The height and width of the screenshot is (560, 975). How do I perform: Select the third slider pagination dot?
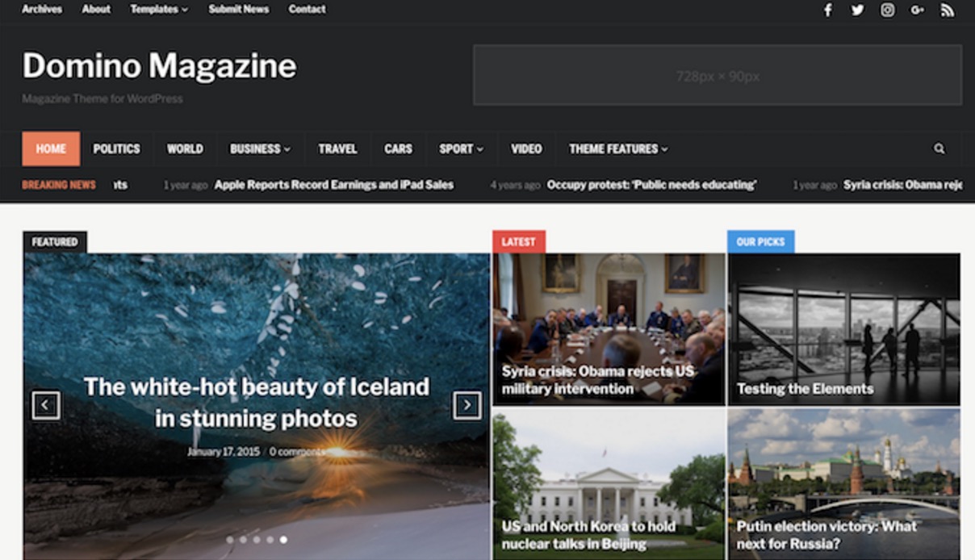[257, 540]
